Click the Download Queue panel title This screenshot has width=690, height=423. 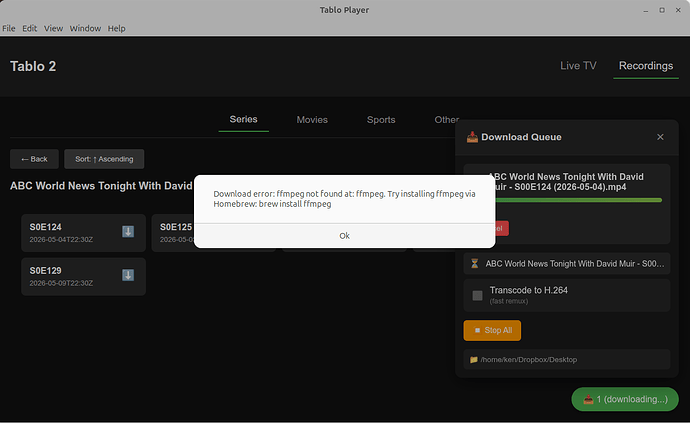click(521, 137)
